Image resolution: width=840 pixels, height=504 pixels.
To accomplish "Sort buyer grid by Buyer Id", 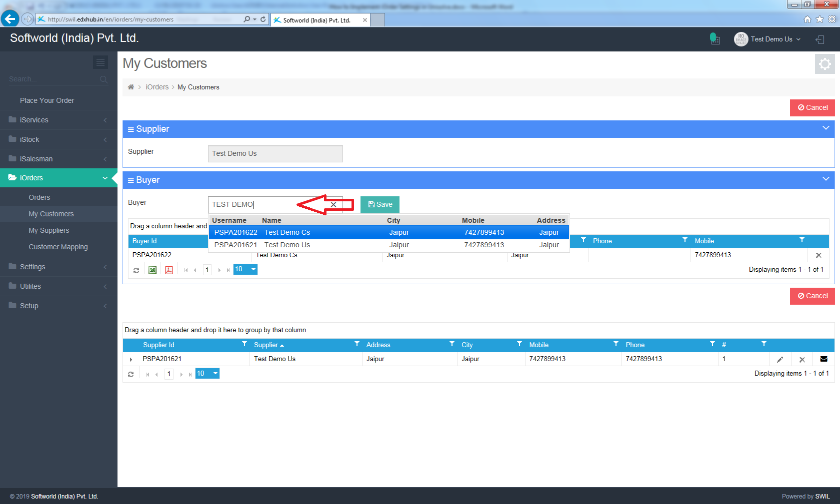I will 144,241.
